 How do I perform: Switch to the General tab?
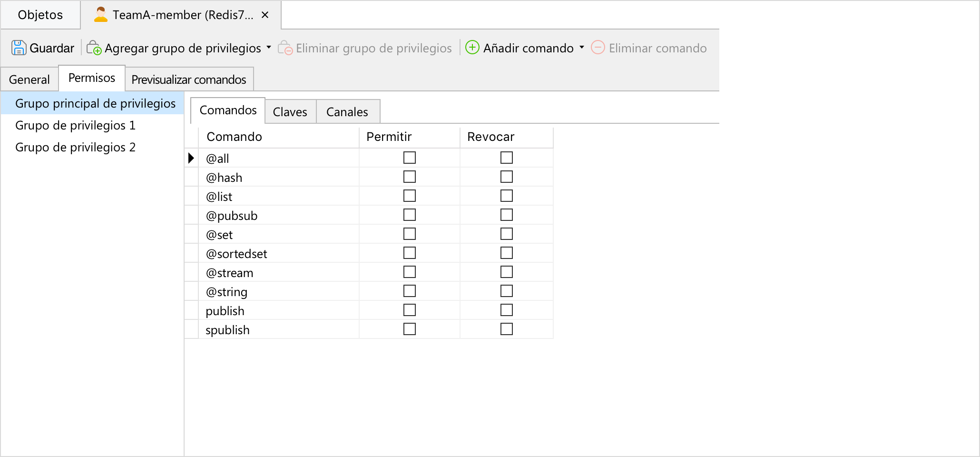coord(29,79)
